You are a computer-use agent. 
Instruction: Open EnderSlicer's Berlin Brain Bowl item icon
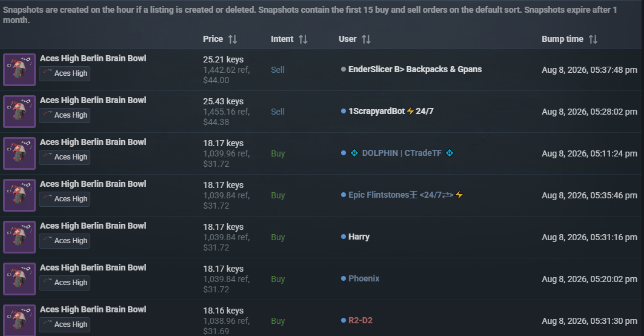pos(19,70)
